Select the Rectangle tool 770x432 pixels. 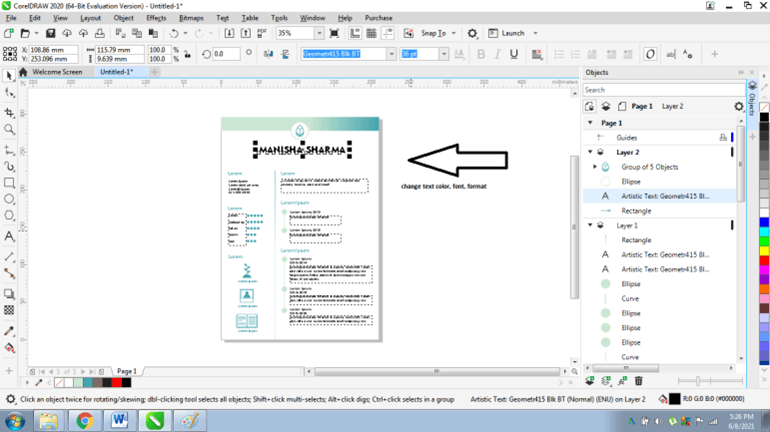pyautogui.click(x=9, y=183)
